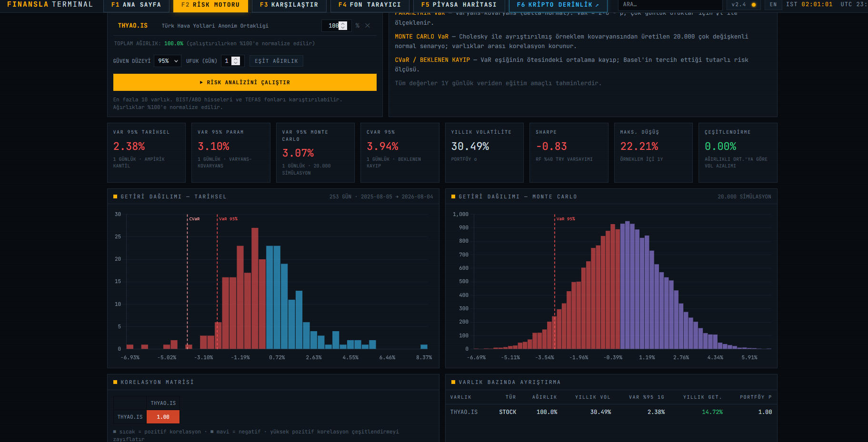This screenshot has height=442, width=868.
Task: Click the correlation matrix 1.00 cell
Action: point(163,417)
